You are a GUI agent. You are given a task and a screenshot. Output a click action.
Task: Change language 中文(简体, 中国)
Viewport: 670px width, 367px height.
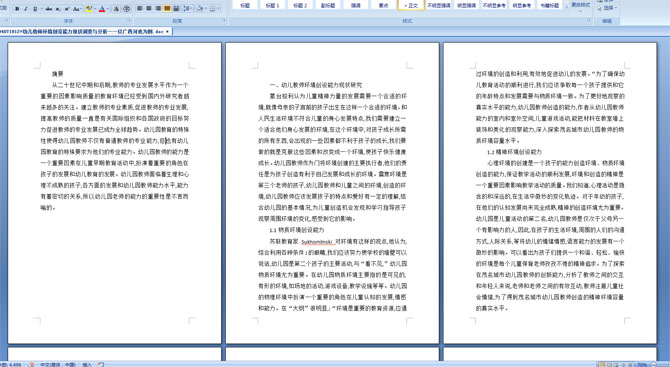click(x=58, y=364)
